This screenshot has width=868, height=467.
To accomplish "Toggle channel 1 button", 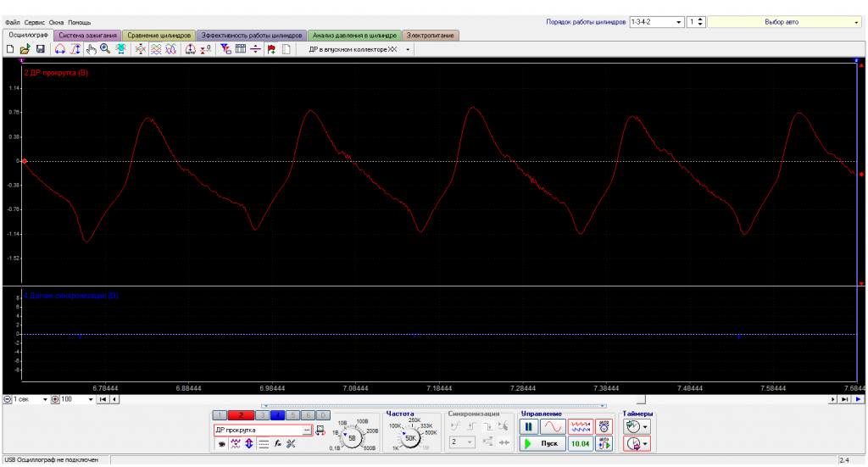I will 220,415.
